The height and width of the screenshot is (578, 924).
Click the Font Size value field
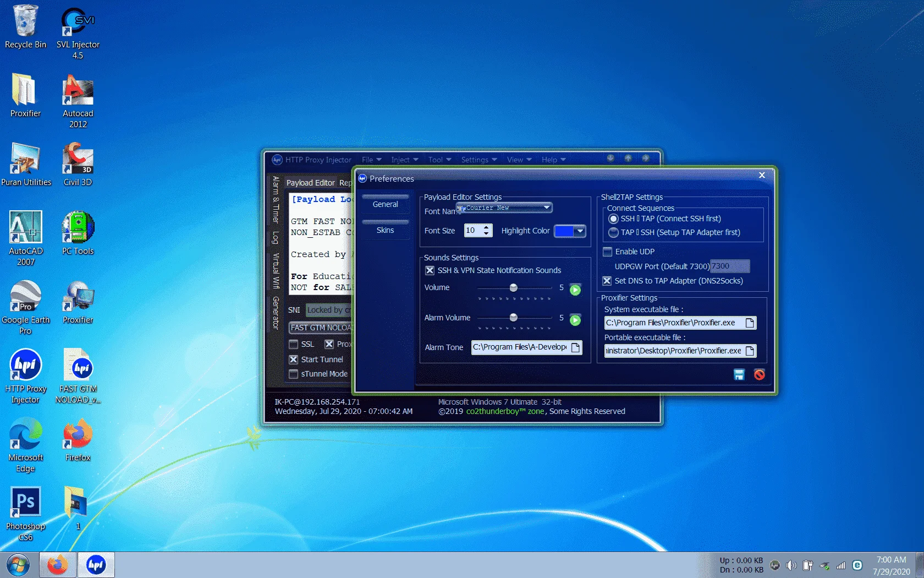click(473, 231)
